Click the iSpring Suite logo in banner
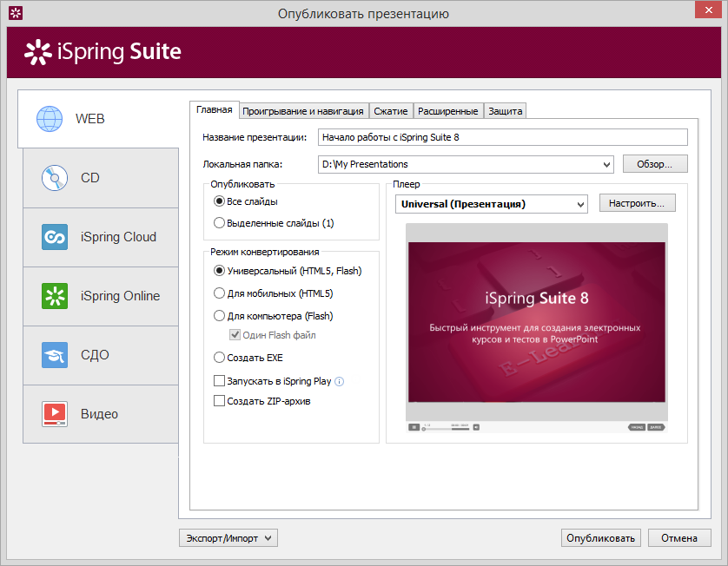Image resolution: width=728 pixels, height=566 pixels. [x=103, y=51]
